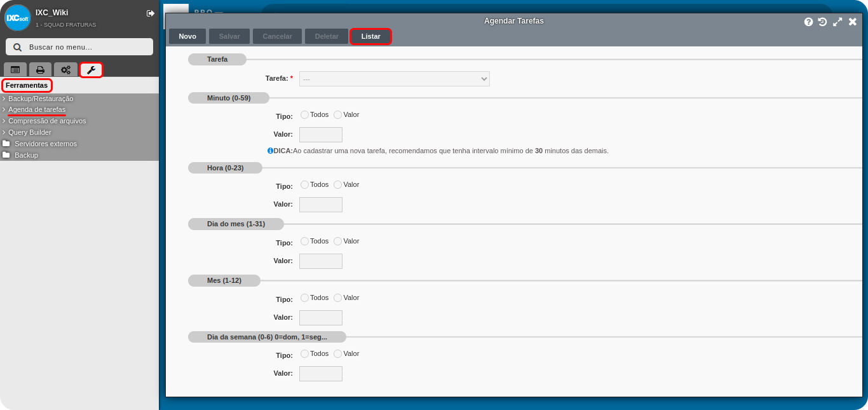Click the Buscar no menu search field
This screenshot has height=410, width=868.
79,47
